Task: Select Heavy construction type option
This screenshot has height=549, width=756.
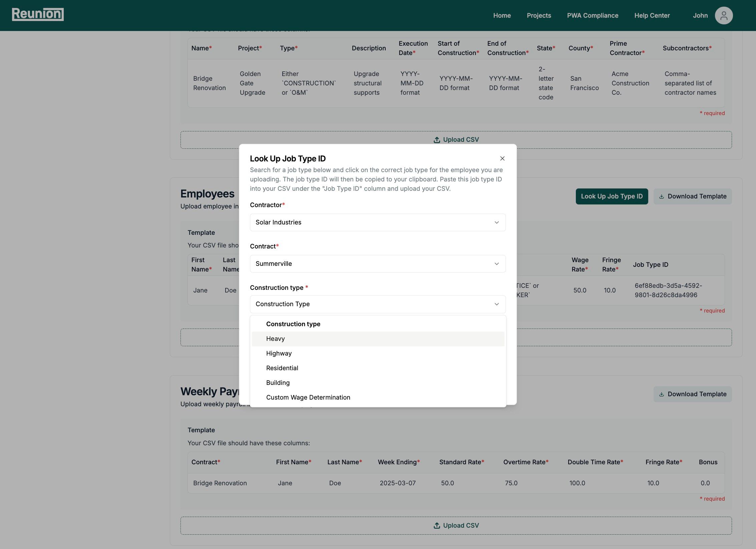Action: pyautogui.click(x=275, y=339)
